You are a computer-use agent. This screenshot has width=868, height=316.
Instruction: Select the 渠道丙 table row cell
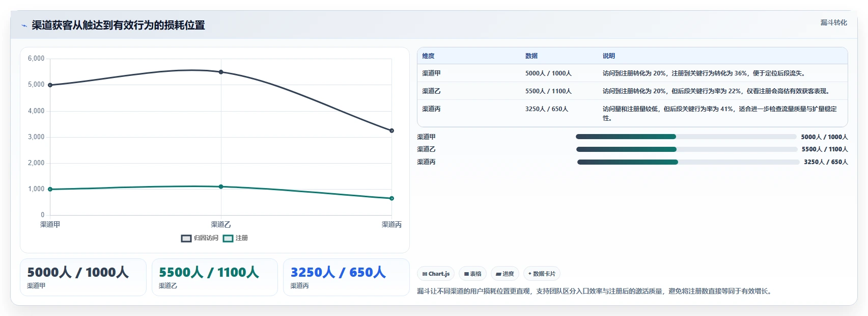pyautogui.click(x=431, y=109)
